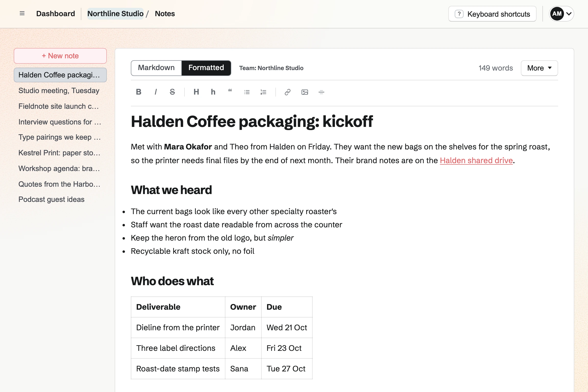This screenshot has width=588, height=392.
Task: Open Workshop agenda note
Action: pyautogui.click(x=60, y=169)
